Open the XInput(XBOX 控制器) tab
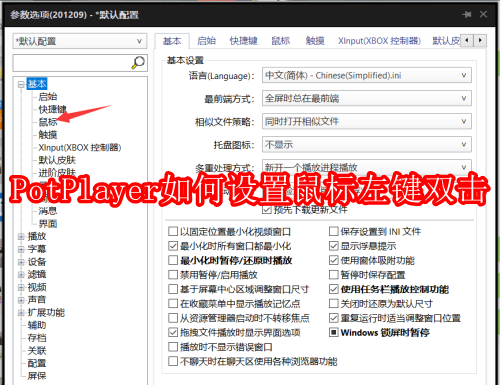The image size is (500, 385). [x=379, y=41]
